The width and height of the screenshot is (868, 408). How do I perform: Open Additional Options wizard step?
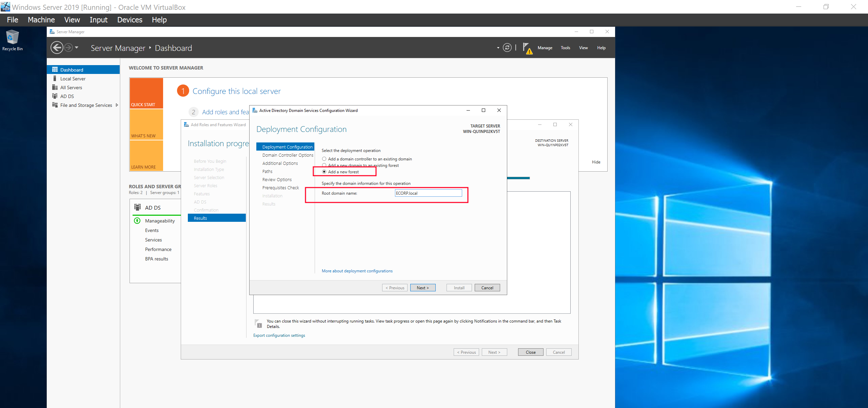(x=280, y=163)
